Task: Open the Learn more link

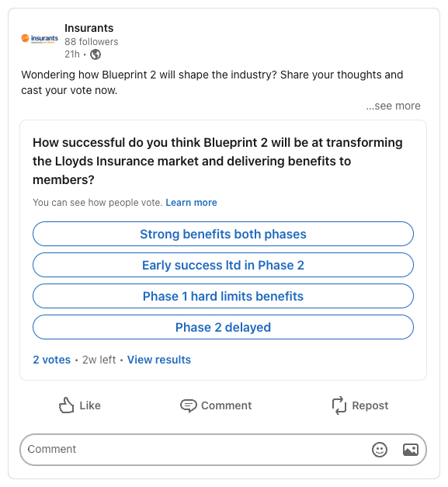Action: coord(191,203)
